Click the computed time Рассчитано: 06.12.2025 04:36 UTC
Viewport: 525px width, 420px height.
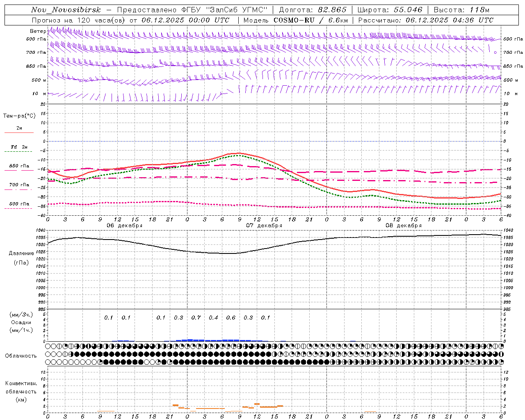[426, 20]
